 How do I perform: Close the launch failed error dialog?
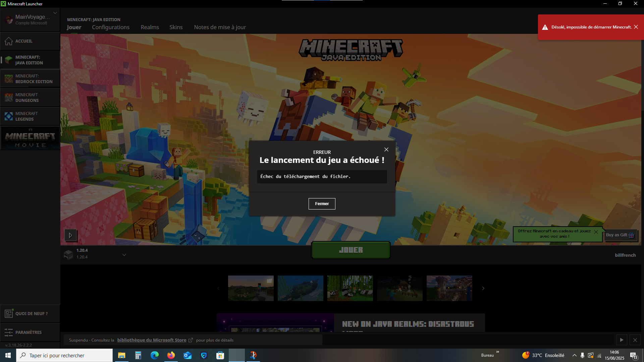386,149
